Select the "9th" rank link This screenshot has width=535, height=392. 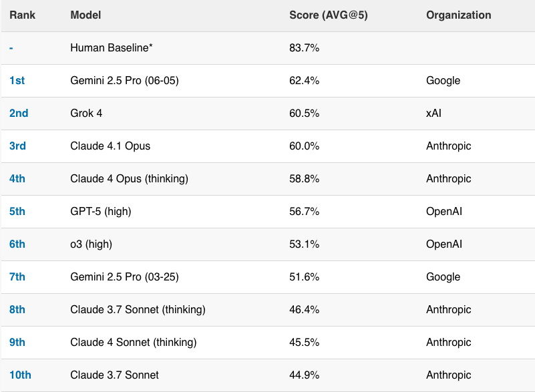click(x=17, y=343)
